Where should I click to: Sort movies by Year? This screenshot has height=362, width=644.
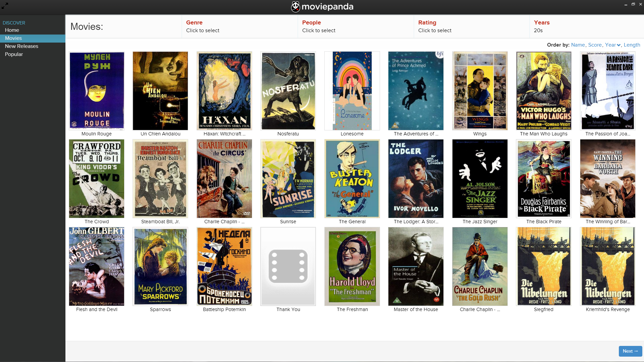610,45
